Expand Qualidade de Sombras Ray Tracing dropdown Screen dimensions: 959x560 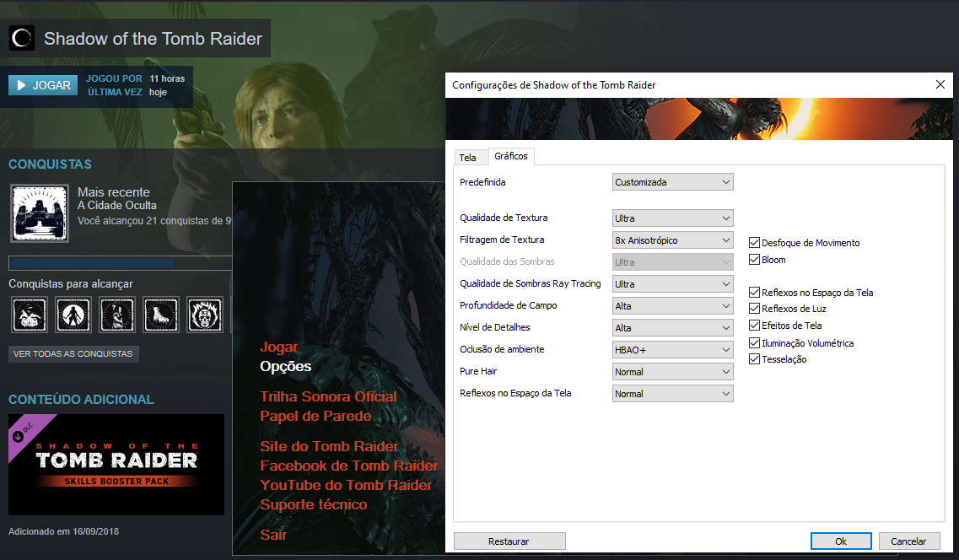tap(673, 284)
